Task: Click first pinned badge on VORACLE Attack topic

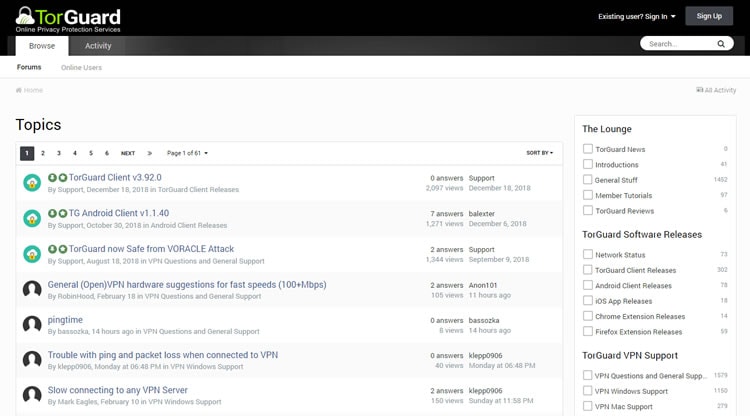Action: click(x=52, y=249)
